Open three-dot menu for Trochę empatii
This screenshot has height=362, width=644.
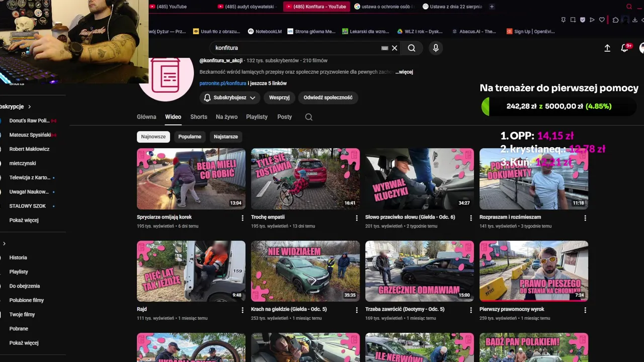click(x=357, y=218)
